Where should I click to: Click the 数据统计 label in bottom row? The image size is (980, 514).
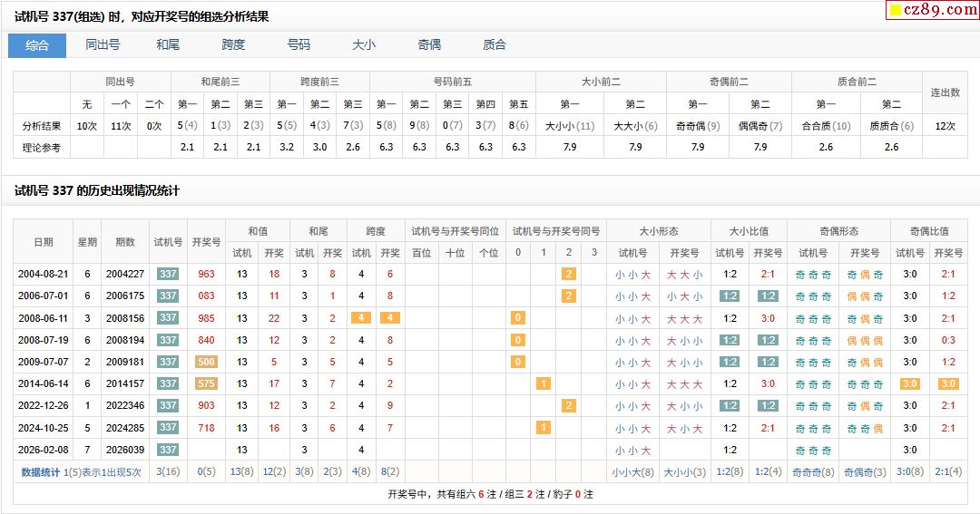pyautogui.click(x=41, y=472)
